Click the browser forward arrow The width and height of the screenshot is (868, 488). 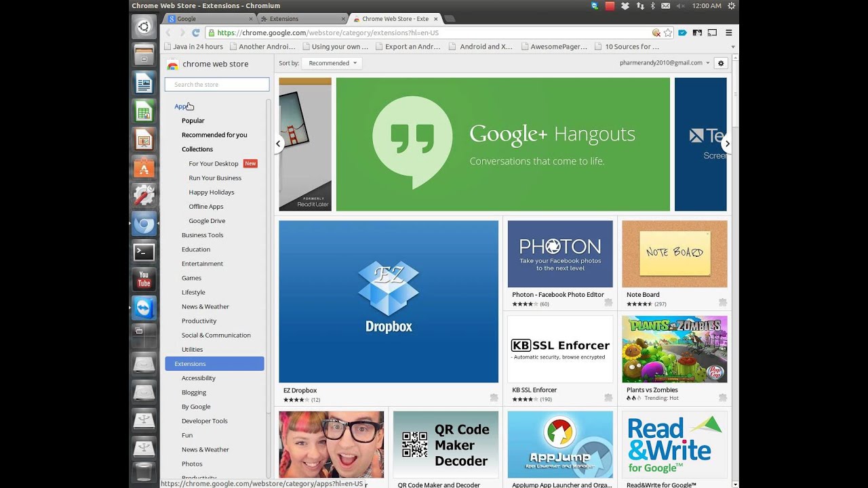pyautogui.click(x=182, y=33)
